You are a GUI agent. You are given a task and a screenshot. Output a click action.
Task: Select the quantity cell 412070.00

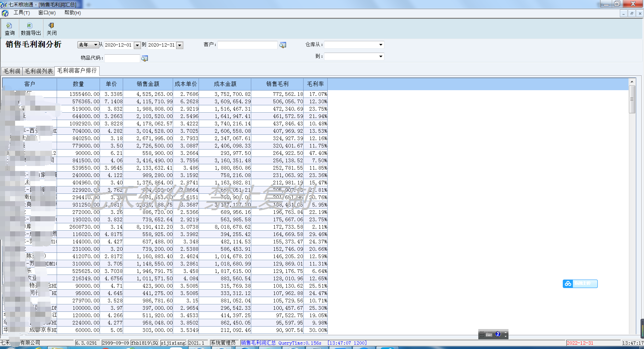coord(78,256)
